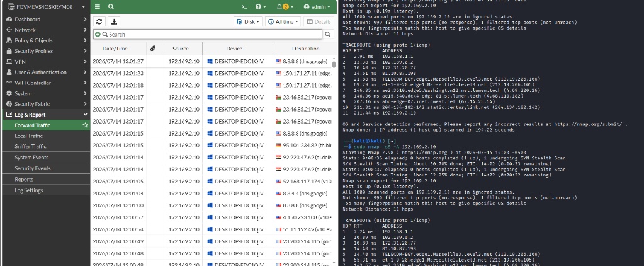Click the flag icon beside 8.8.8.8 in the 13:01:27 row

(278, 61)
